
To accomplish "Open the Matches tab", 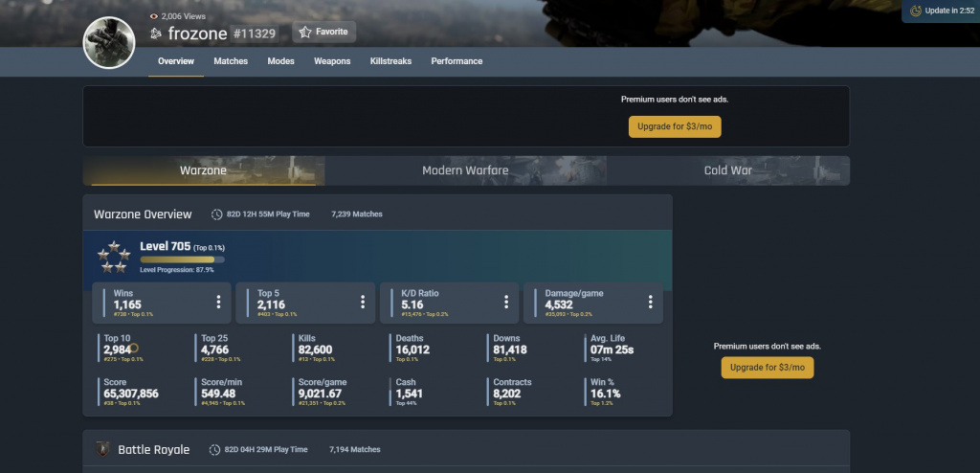I will (x=231, y=61).
